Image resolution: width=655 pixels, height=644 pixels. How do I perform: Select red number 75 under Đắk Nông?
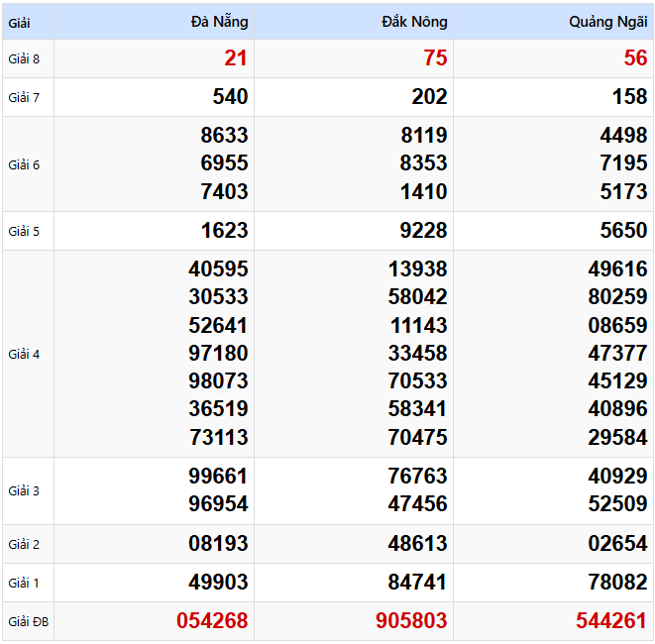point(435,58)
